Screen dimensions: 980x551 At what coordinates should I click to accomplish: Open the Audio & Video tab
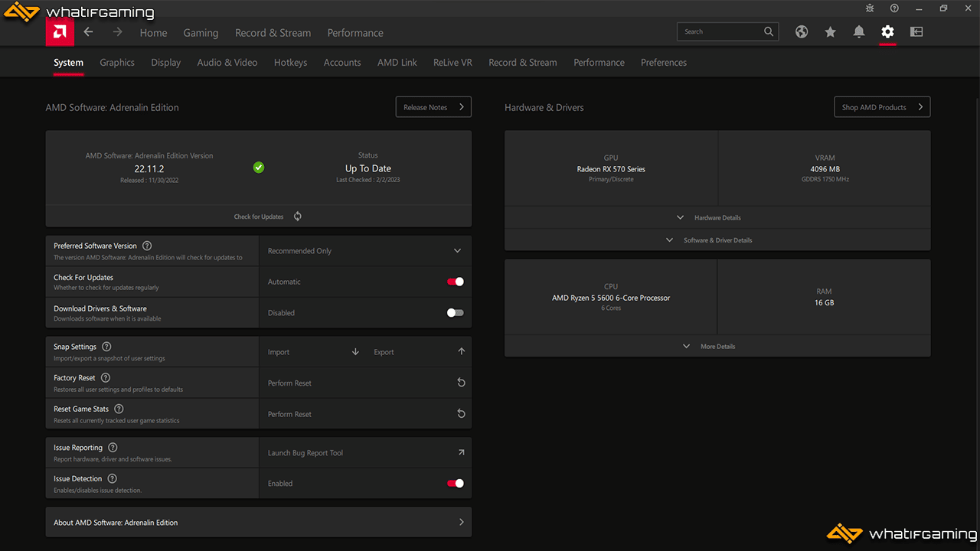pos(227,63)
